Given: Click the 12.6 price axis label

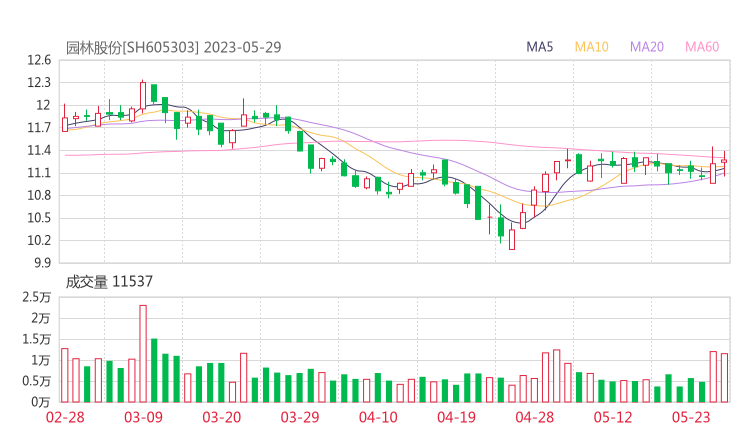Looking at the screenshot, I should (x=39, y=60).
